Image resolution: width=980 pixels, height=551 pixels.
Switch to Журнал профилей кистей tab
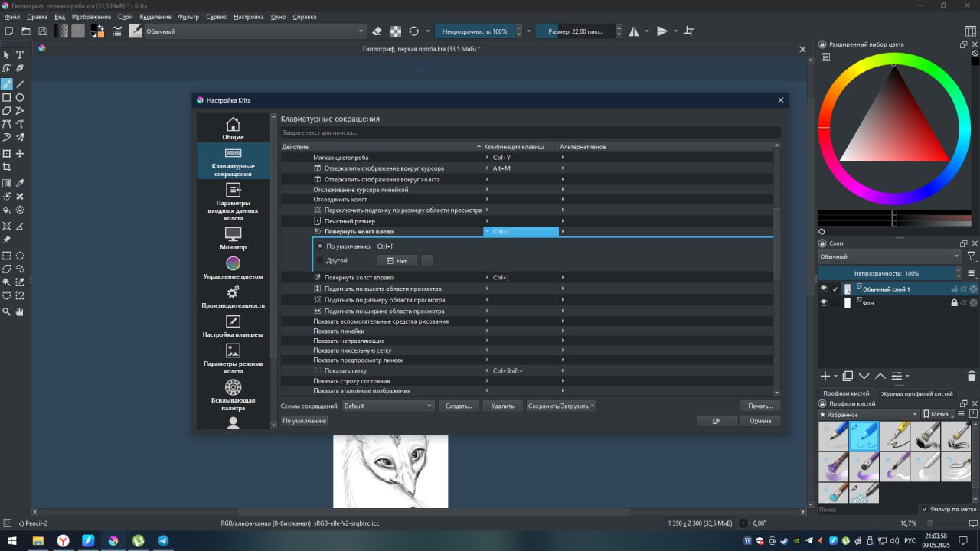[916, 393]
